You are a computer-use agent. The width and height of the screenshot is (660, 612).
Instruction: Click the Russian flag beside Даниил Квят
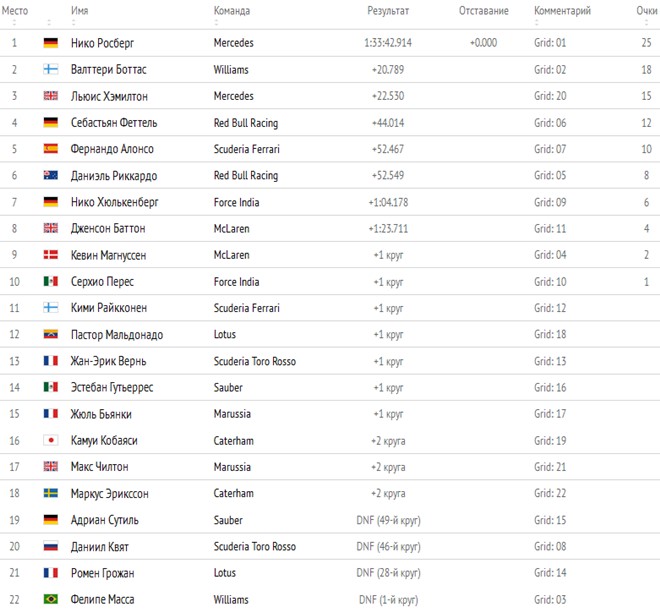tap(51, 546)
